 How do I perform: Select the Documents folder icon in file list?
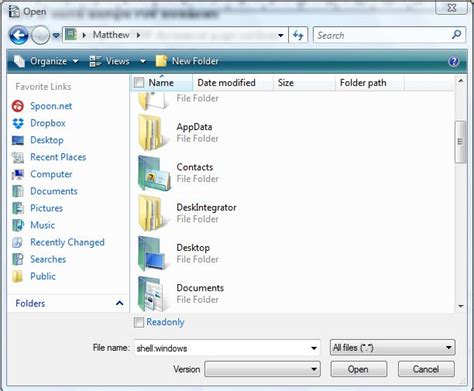(152, 294)
